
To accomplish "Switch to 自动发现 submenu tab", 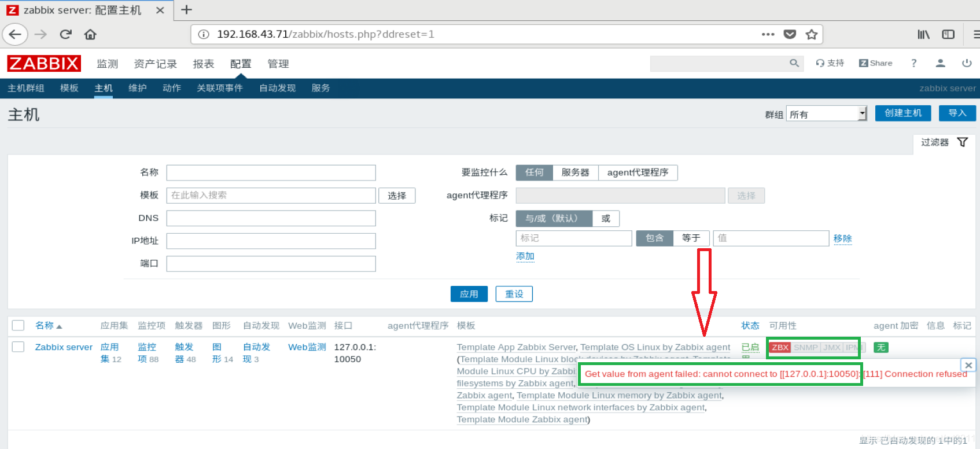I will point(277,88).
